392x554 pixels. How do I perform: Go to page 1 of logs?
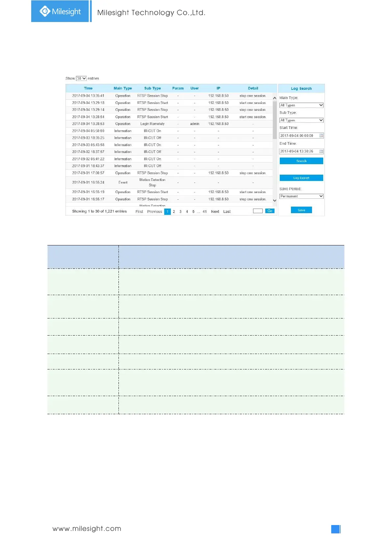pyautogui.click(x=168, y=212)
